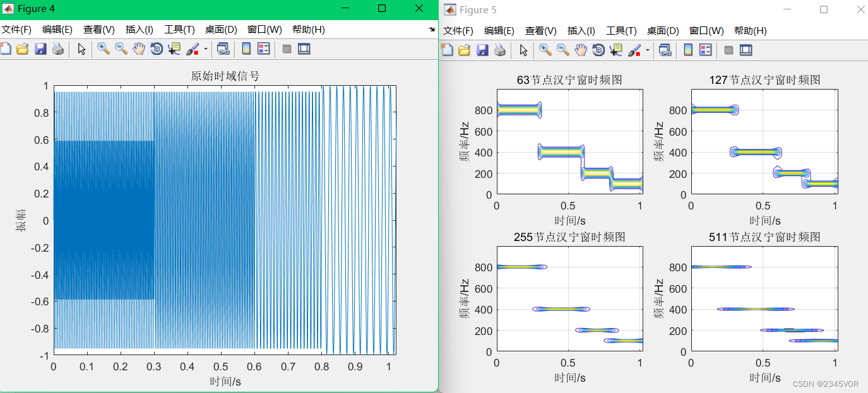Click the menubar collapse chevron in Figure 4
The height and width of the screenshot is (393, 868).
(x=431, y=28)
